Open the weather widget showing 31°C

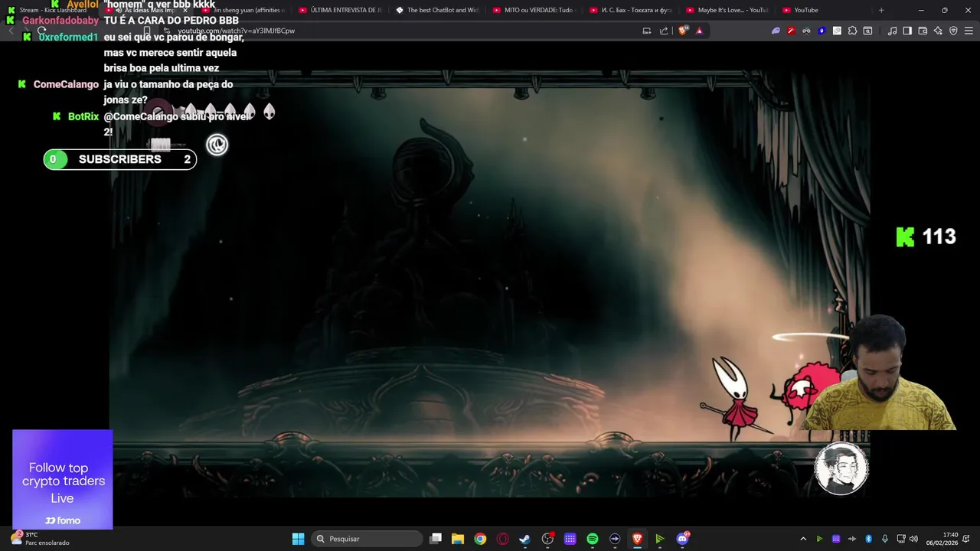pos(40,539)
